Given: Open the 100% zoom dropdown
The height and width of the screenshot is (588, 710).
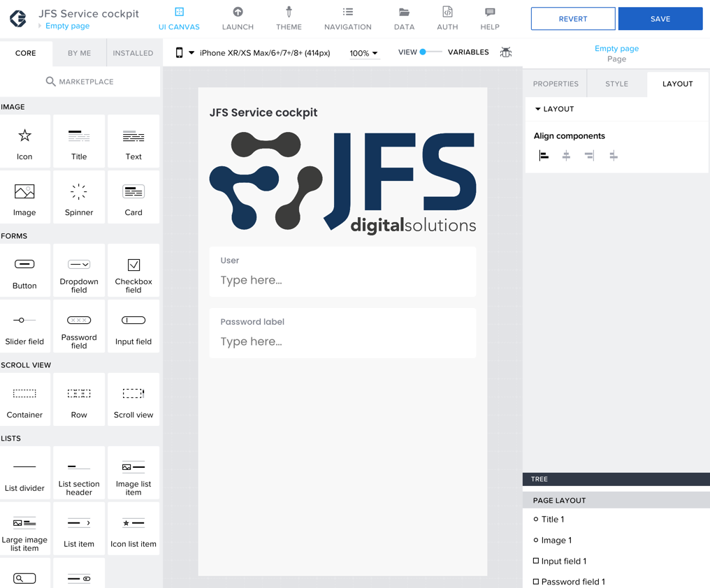Looking at the screenshot, I should [364, 53].
